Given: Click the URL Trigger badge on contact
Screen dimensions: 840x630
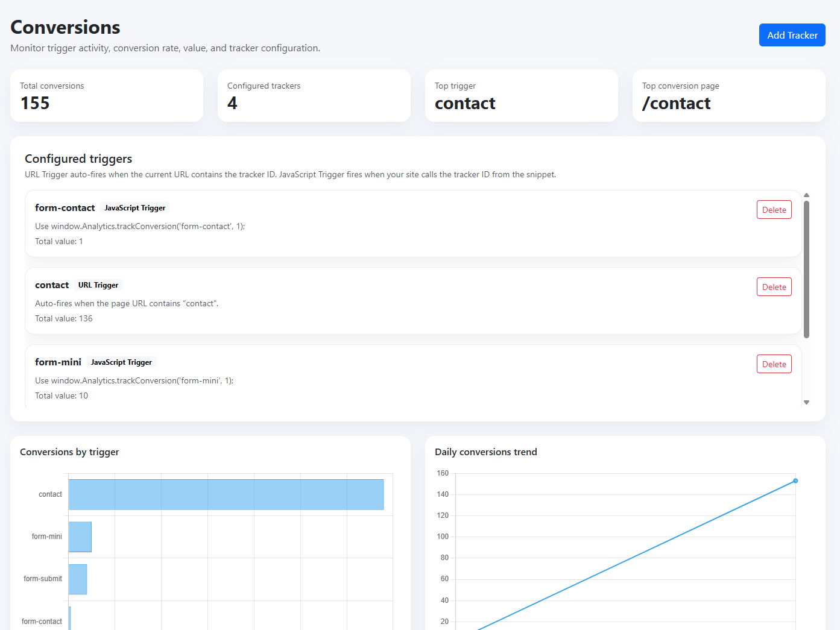Looking at the screenshot, I should point(98,285).
